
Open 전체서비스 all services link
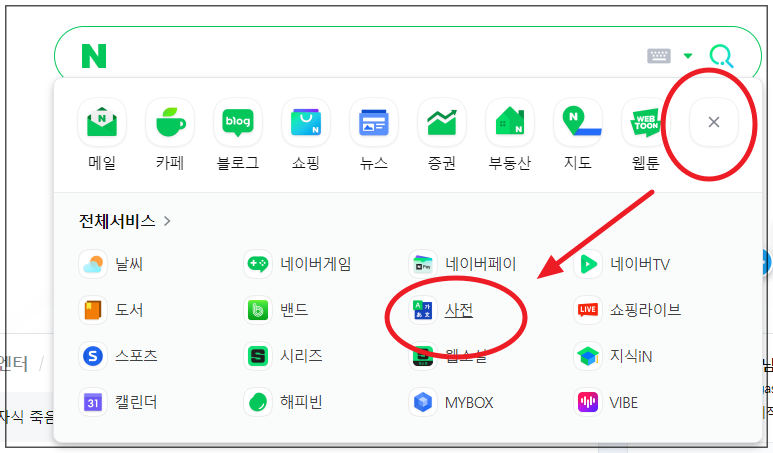[117, 221]
